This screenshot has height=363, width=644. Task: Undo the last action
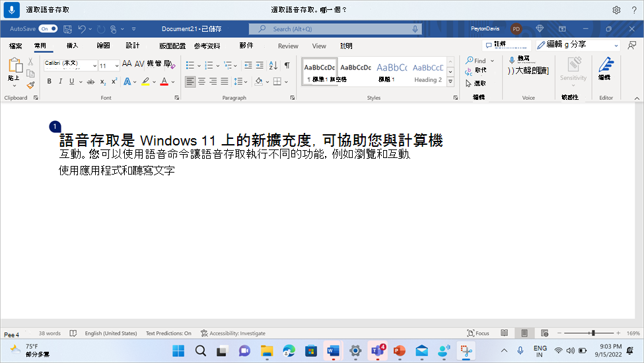pyautogui.click(x=82, y=29)
